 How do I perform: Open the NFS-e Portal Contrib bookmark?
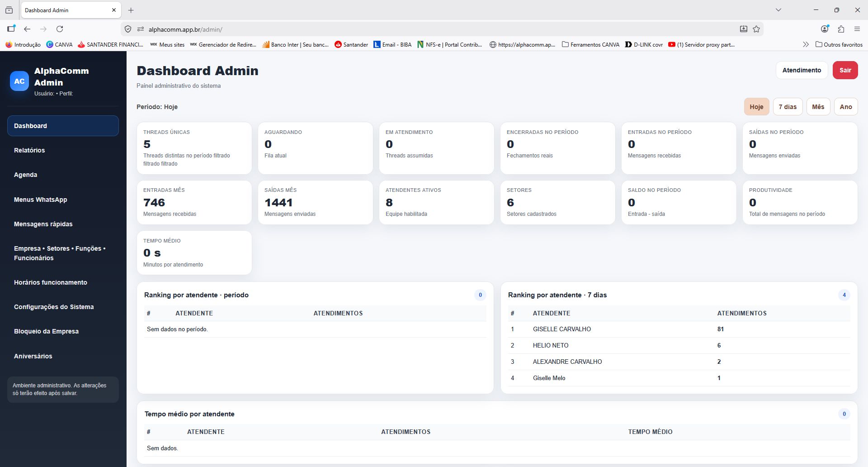(449, 44)
